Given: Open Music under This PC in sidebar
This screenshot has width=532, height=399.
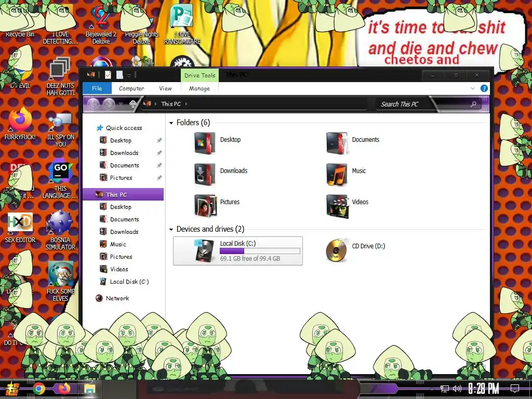Looking at the screenshot, I should (x=118, y=244).
